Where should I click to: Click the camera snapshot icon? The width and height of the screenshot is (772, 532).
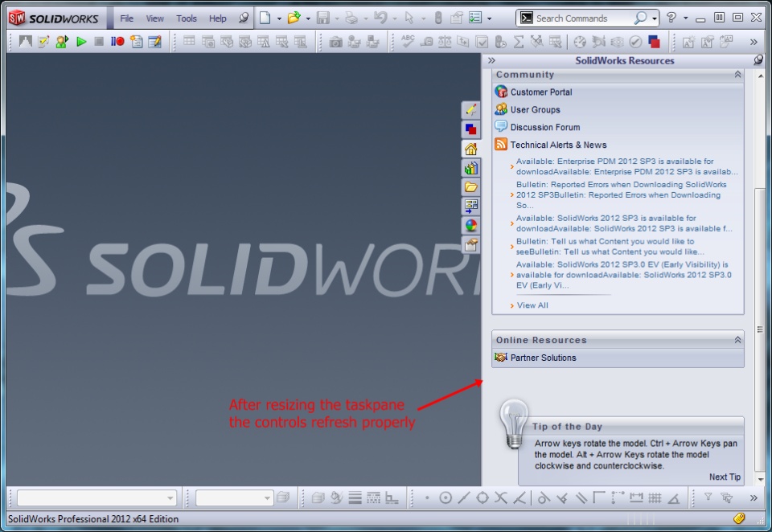point(336,43)
